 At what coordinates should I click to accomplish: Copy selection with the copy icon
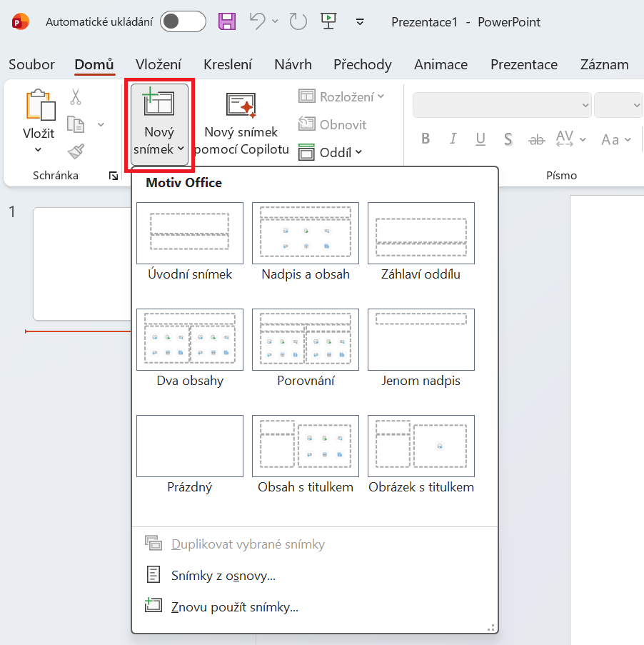pyautogui.click(x=76, y=124)
